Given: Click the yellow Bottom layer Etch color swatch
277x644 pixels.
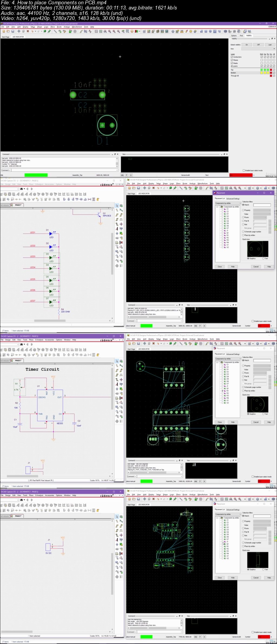Looking at the screenshot, I should [262, 73].
